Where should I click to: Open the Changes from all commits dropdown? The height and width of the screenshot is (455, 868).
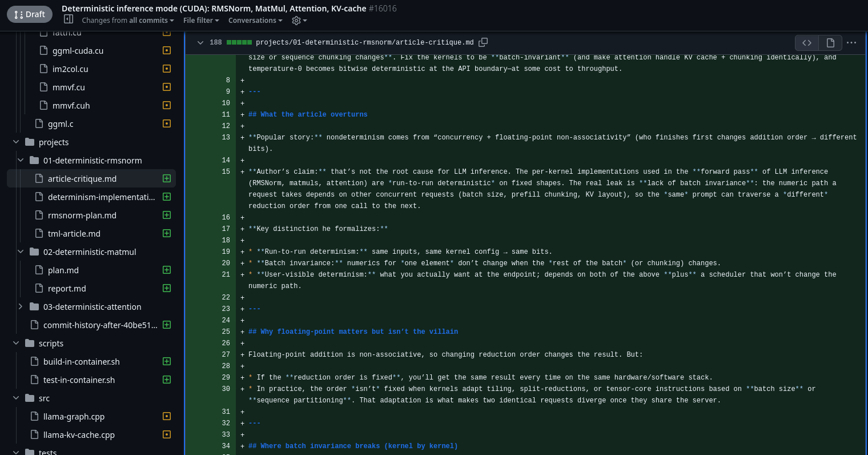pos(128,21)
